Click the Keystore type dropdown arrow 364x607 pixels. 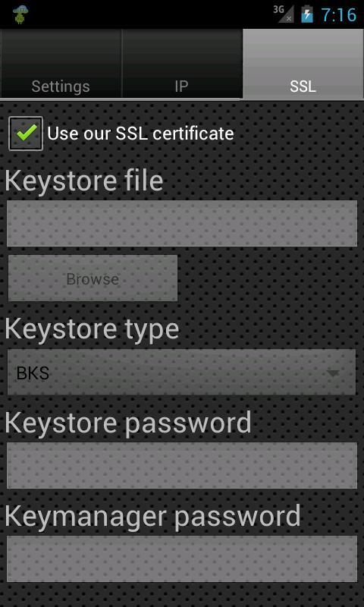coord(333,373)
